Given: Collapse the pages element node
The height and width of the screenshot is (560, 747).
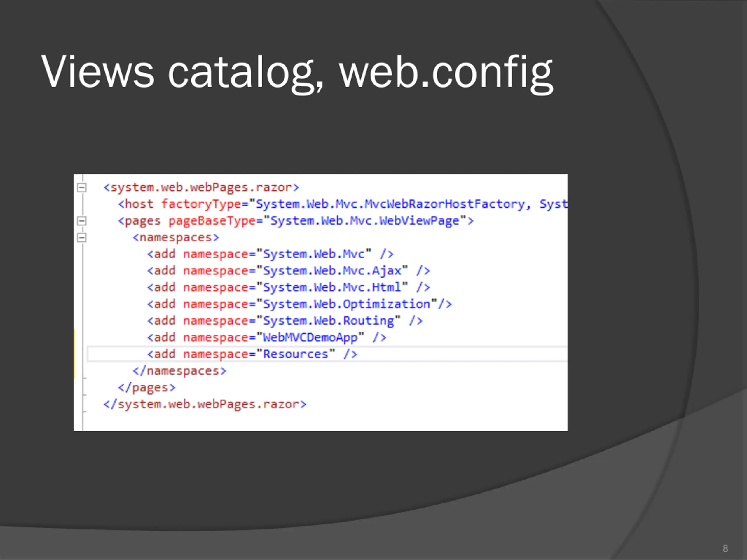Looking at the screenshot, I should click(82, 221).
